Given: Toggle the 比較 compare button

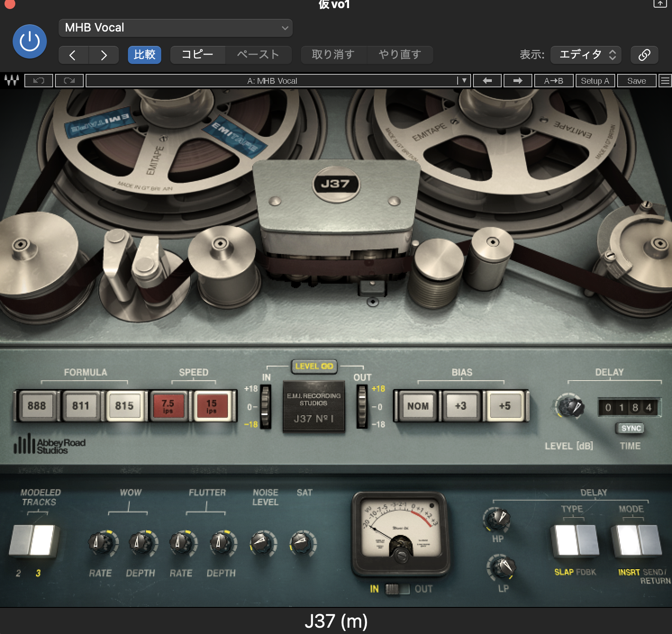Looking at the screenshot, I should pyautogui.click(x=145, y=55).
